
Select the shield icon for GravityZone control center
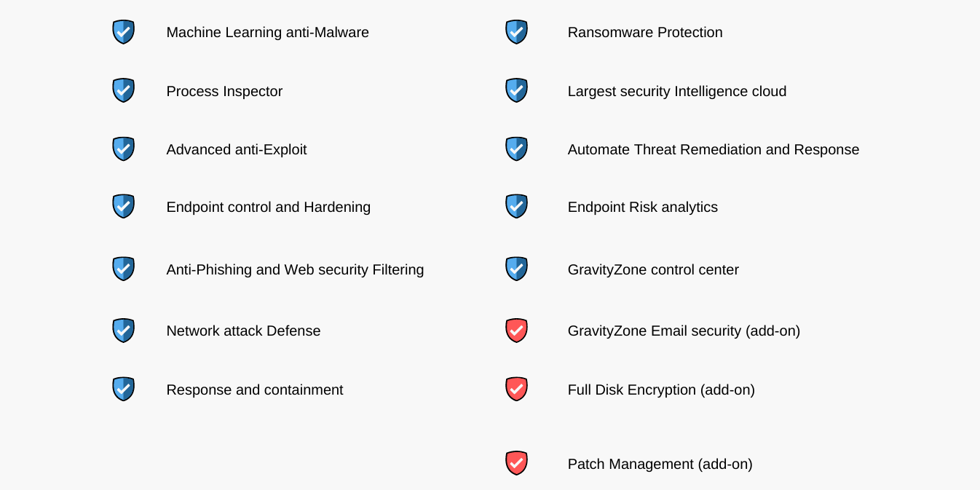coord(516,269)
